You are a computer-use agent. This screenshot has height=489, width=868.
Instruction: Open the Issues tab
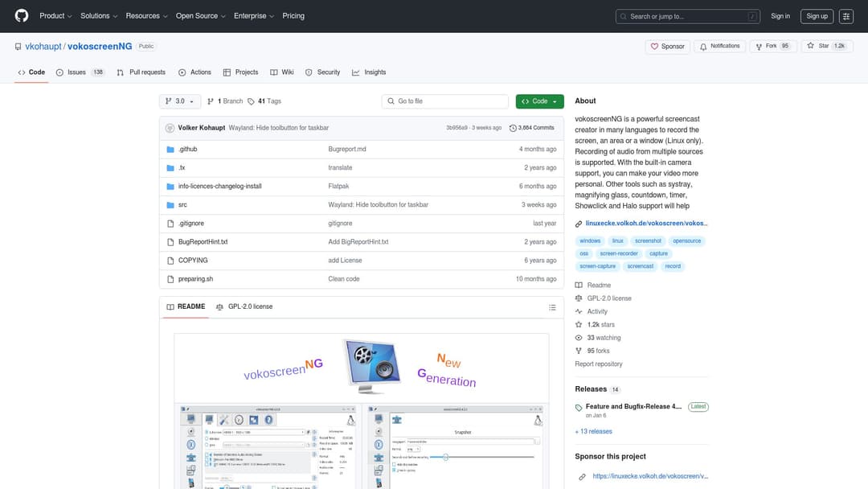[80, 72]
